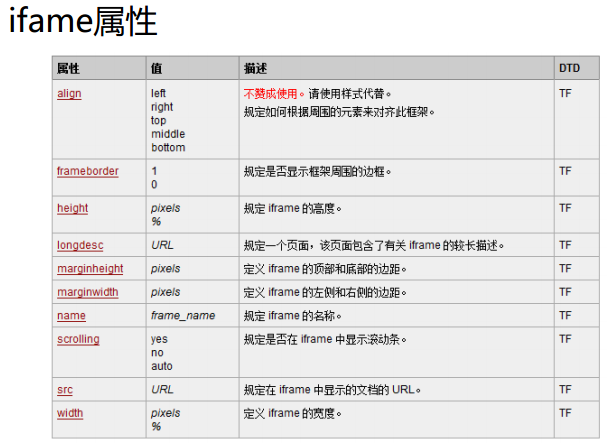Open the longdesc attribute link
The width and height of the screenshot is (613, 443).
(x=80, y=246)
